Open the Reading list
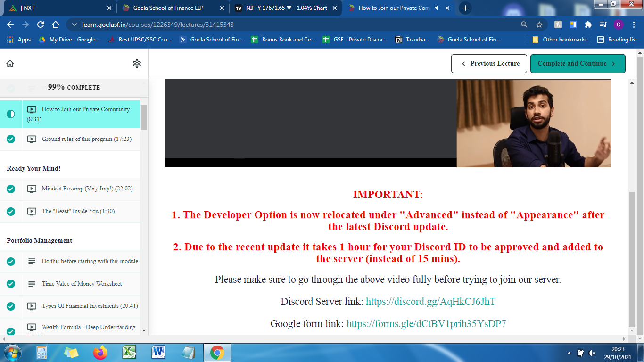 (617, 40)
